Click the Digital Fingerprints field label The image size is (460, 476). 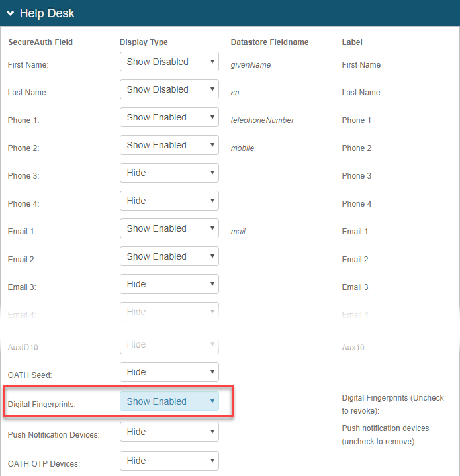tap(40, 404)
